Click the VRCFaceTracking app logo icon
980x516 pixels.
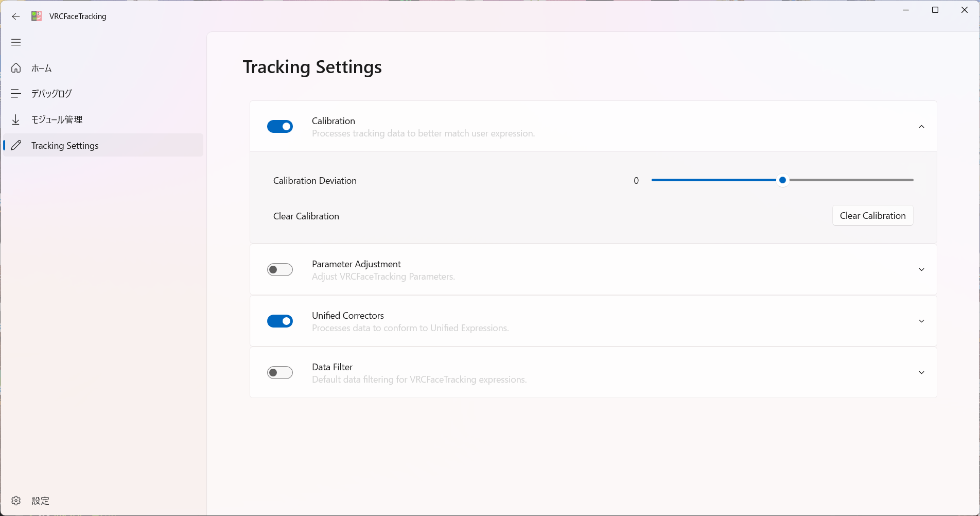tap(37, 16)
